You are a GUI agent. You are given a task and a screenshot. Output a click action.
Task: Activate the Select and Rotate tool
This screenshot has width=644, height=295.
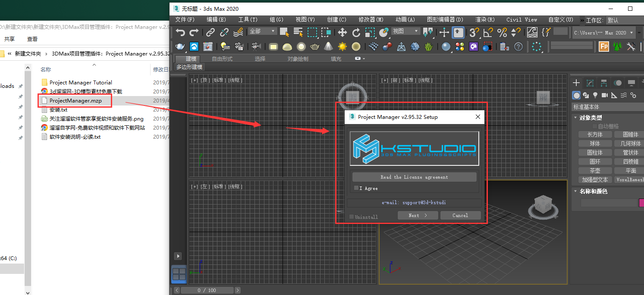click(x=356, y=32)
